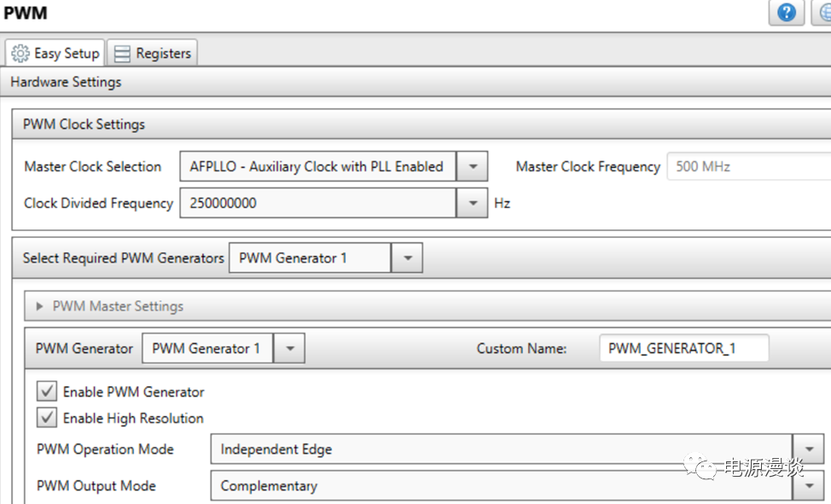Switch to the Registers tab

coord(154,53)
